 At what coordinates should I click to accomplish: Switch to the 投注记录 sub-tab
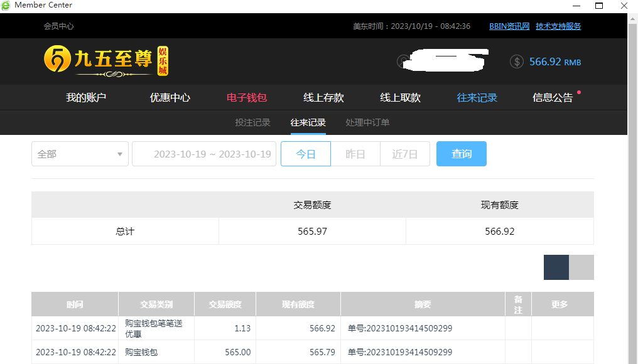tap(252, 122)
